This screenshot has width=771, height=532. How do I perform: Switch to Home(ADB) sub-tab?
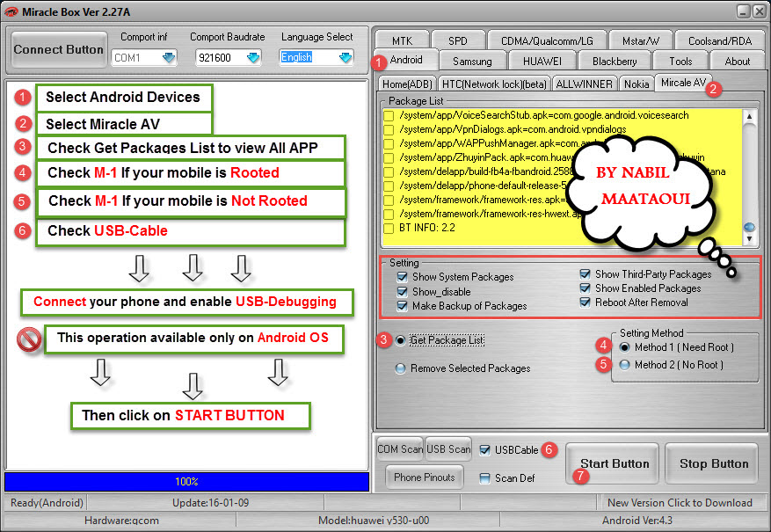coord(407,84)
